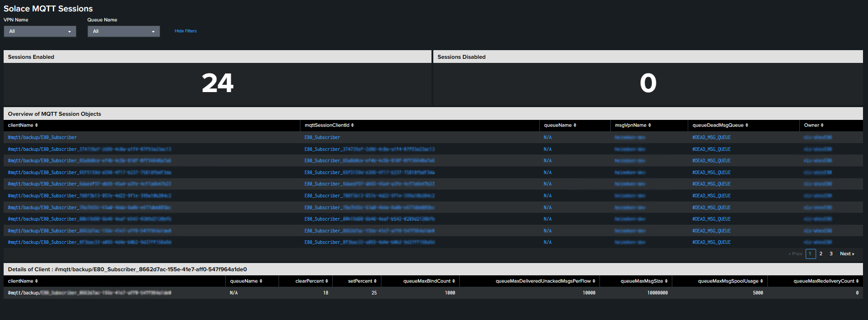868x320 pixels.
Task: Open the Queue Name dropdown
Action: pyautogui.click(x=124, y=31)
